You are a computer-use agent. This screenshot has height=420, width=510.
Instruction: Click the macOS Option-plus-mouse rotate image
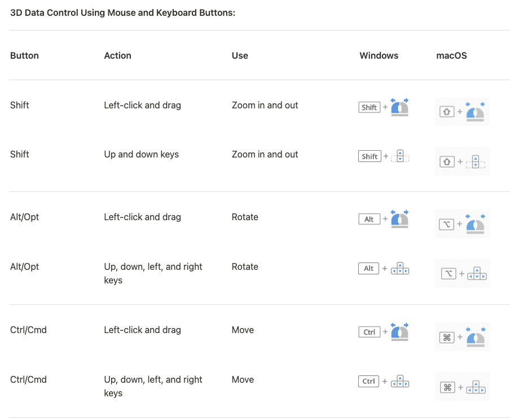point(462,224)
